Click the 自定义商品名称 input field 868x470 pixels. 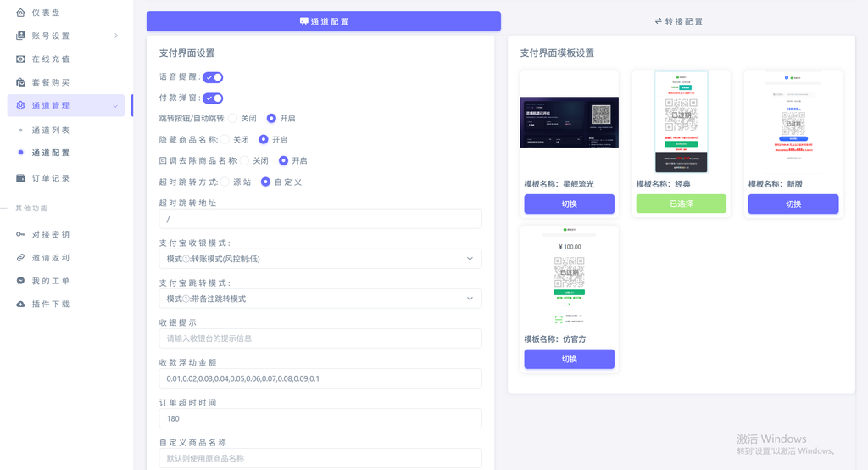click(x=320, y=458)
